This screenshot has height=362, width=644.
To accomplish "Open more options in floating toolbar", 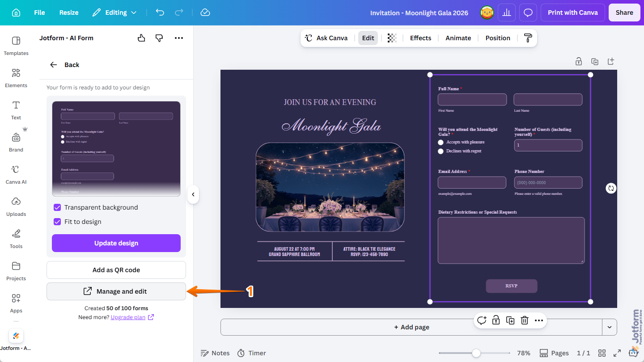I will [539, 320].
